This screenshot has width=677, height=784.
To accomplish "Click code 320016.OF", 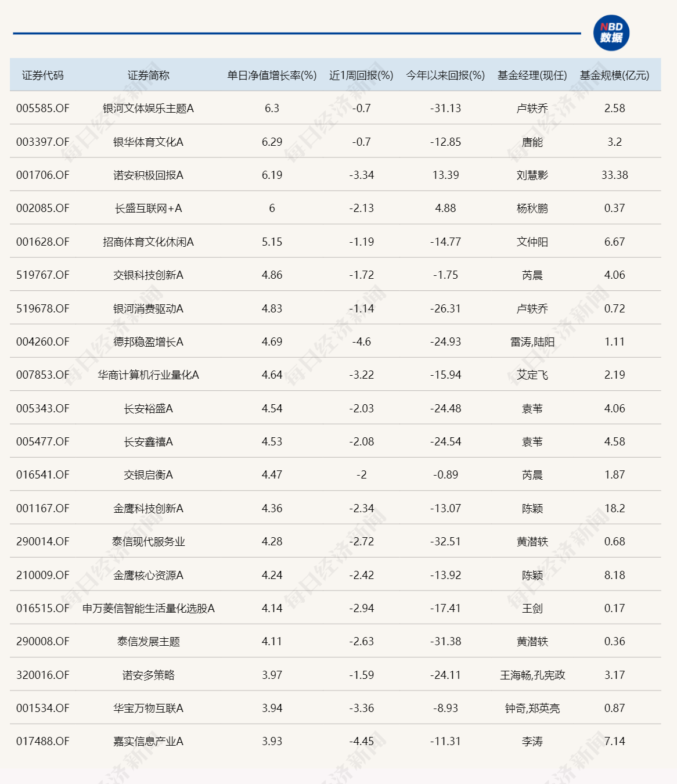I will [43, 675].
